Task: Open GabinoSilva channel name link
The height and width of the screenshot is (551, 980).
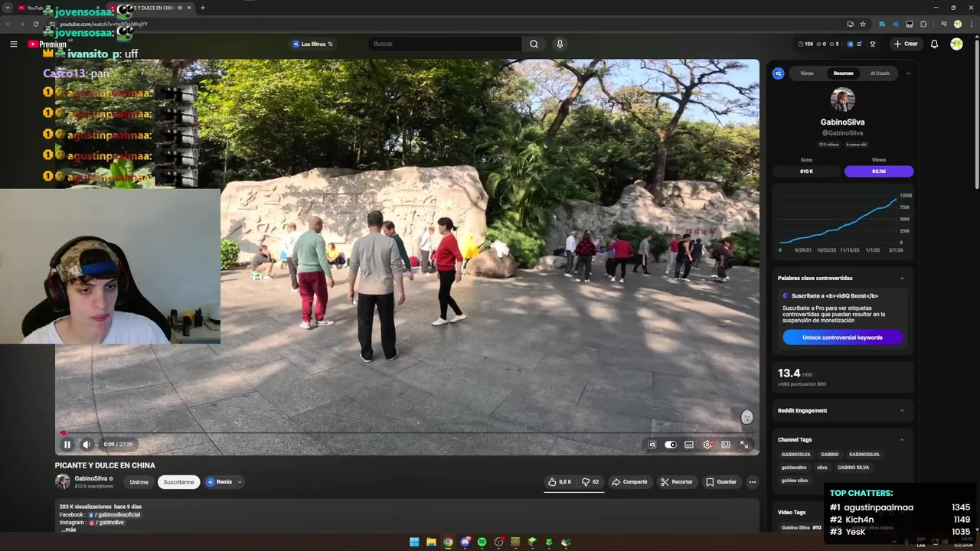Action: click(x=90, y=478)
